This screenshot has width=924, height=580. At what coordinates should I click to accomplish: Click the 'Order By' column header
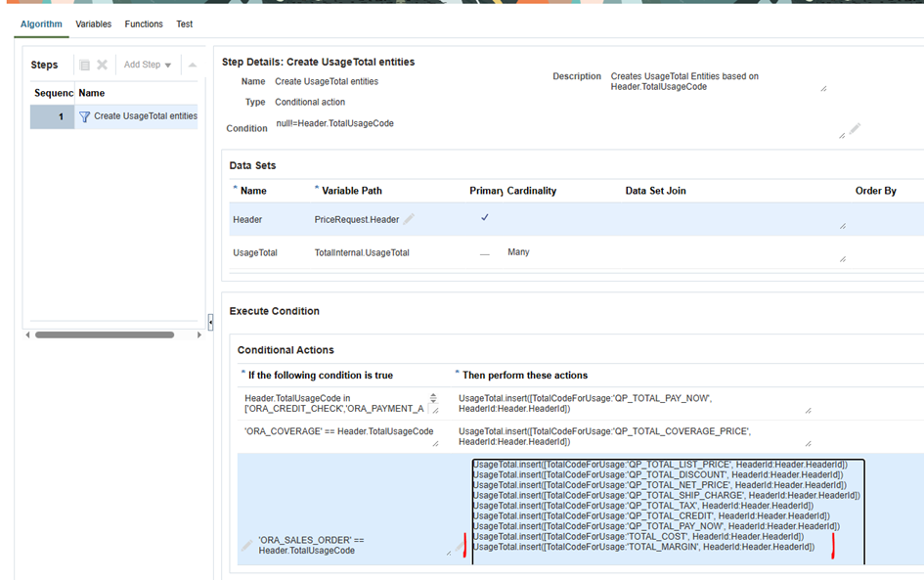coord(876,191)
